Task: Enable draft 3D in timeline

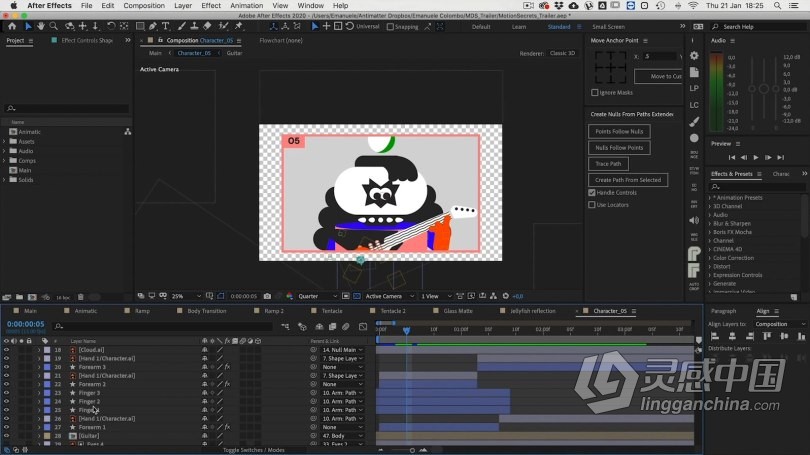Action: pos(302,326)
